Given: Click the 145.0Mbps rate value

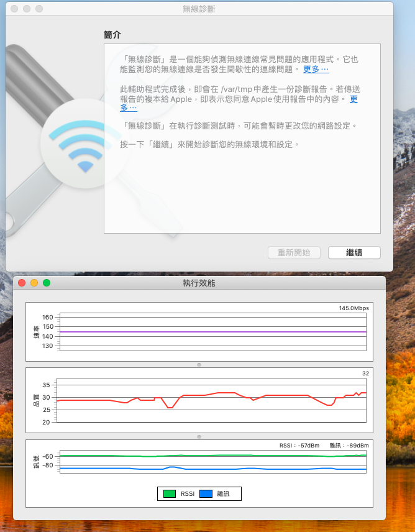Looking at the screenshot, I should coord(353,308).
